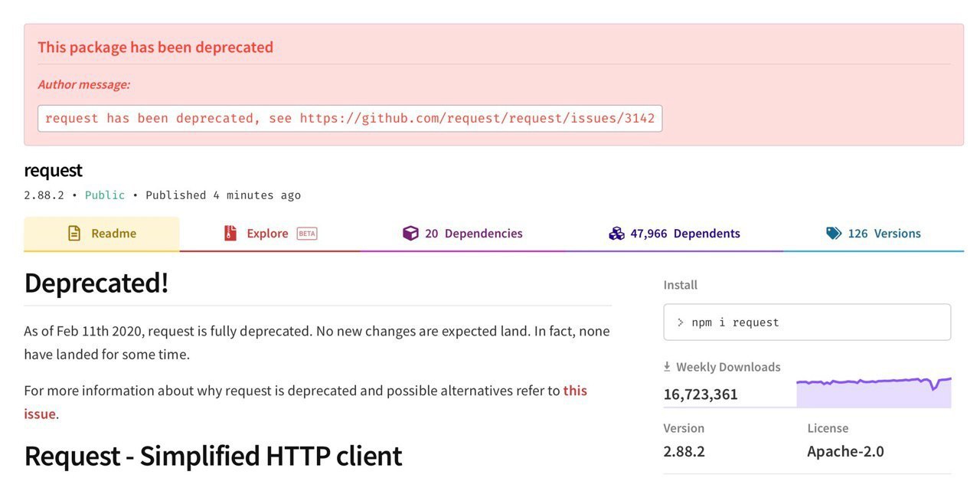Click the BETA badge on Explore
The width and height of the screenshot is (980, 478).
[307, 234]
